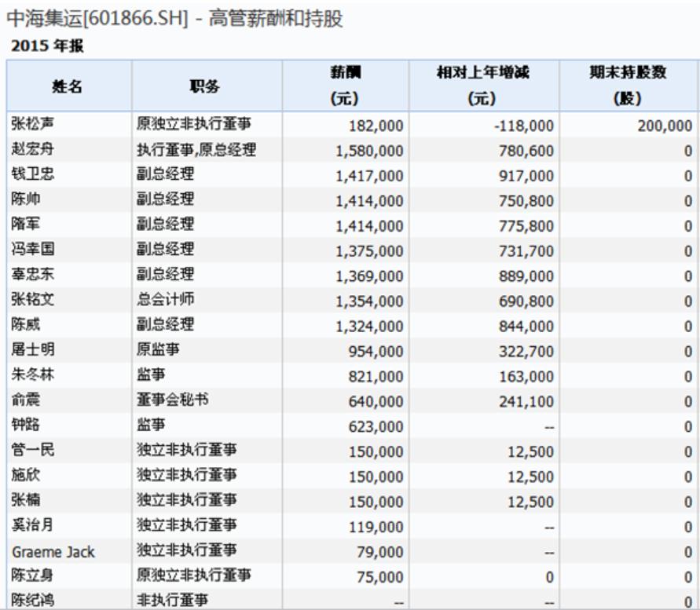Click 原监事 position cell
Image resolution: width=700 pixels, height=610 pixels.
158,349
